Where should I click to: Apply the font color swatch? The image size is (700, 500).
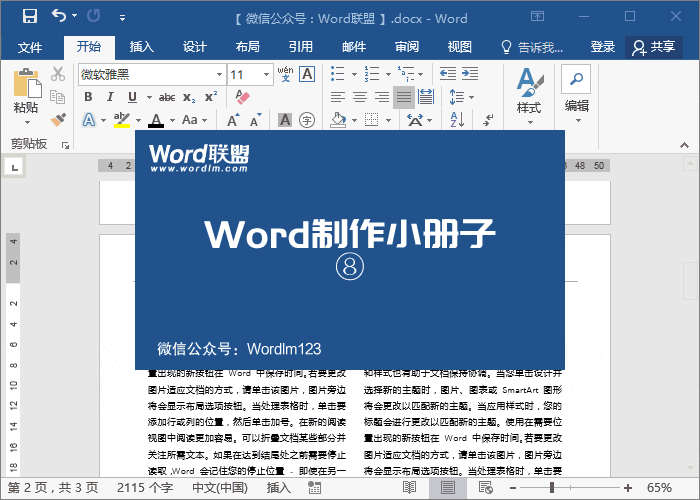156,120
